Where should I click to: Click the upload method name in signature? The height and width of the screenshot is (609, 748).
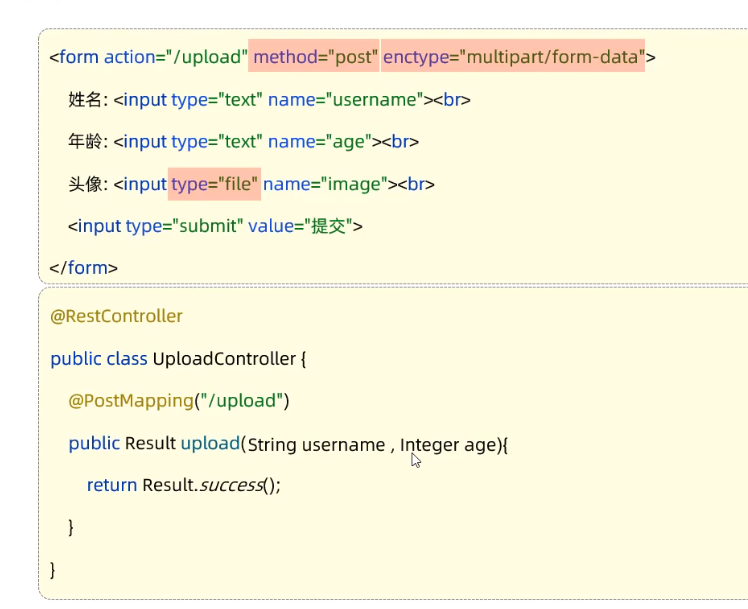click(x=209, y=443)
